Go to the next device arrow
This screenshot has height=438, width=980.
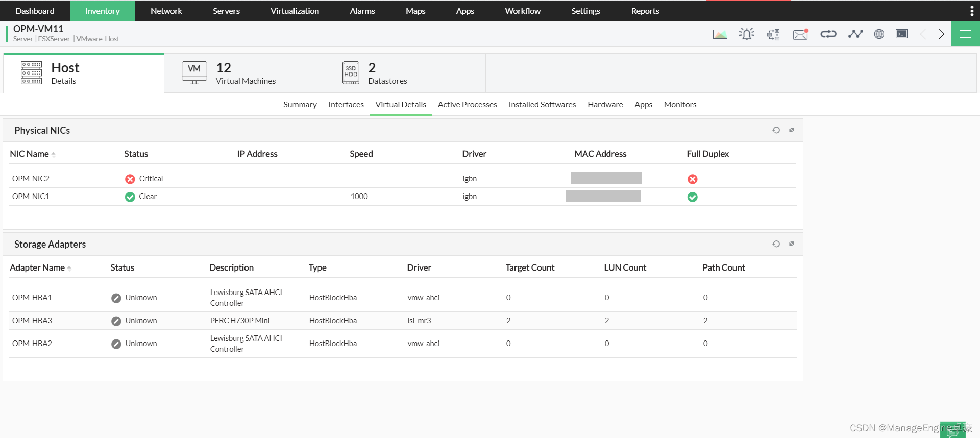[x=941, y=34]
